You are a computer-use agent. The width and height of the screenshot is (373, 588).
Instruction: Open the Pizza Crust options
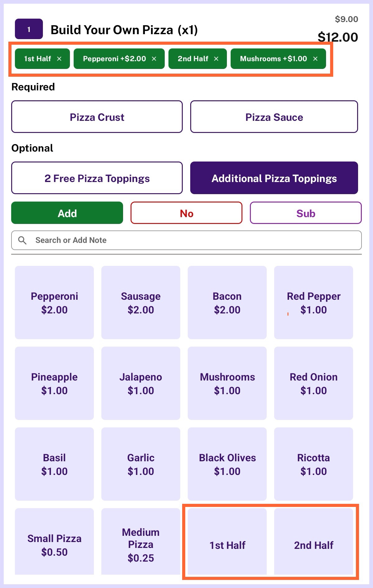(x=97, y=117)
